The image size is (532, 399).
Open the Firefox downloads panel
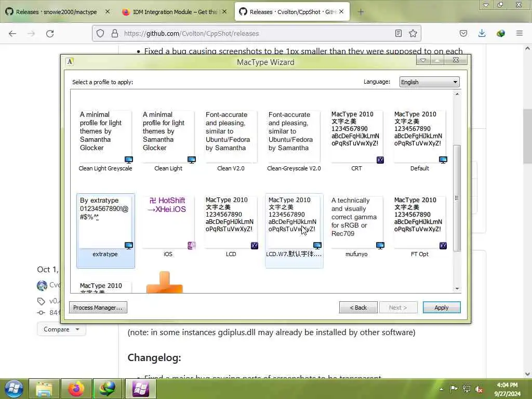pos(482,33)
